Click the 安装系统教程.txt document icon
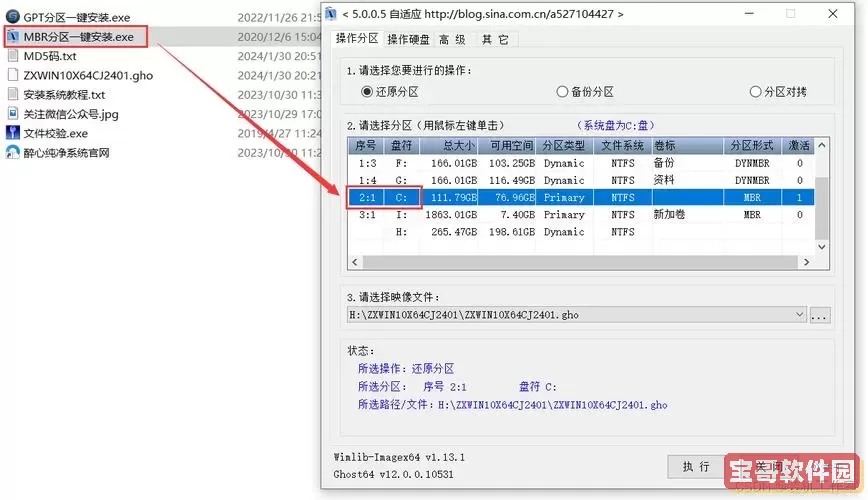The height and width of the screenshot is (500, 868). coord(13,95)
